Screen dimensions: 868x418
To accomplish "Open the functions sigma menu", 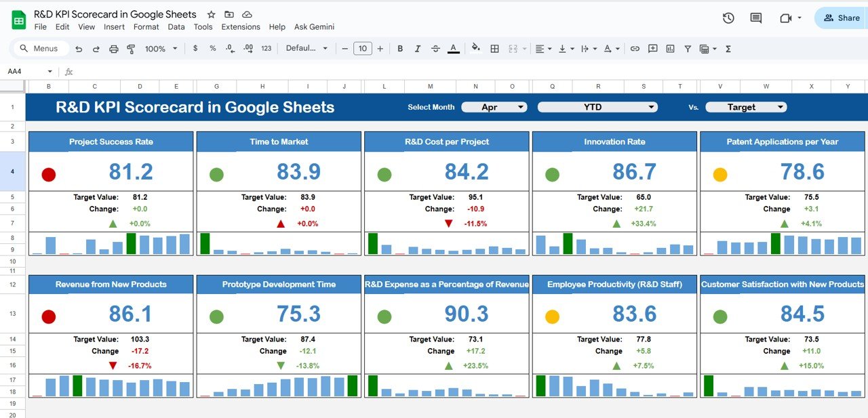I will pyautogui.click(x=728, y=48).
